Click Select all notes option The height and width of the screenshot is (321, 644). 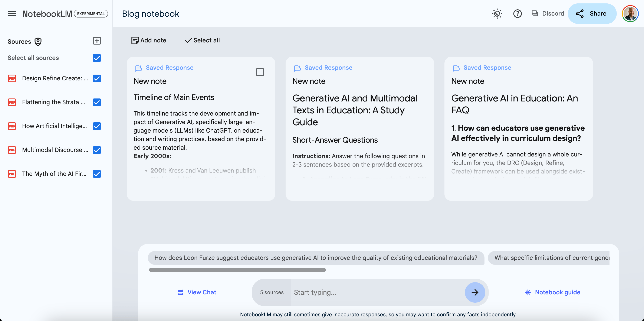point(202,40)
